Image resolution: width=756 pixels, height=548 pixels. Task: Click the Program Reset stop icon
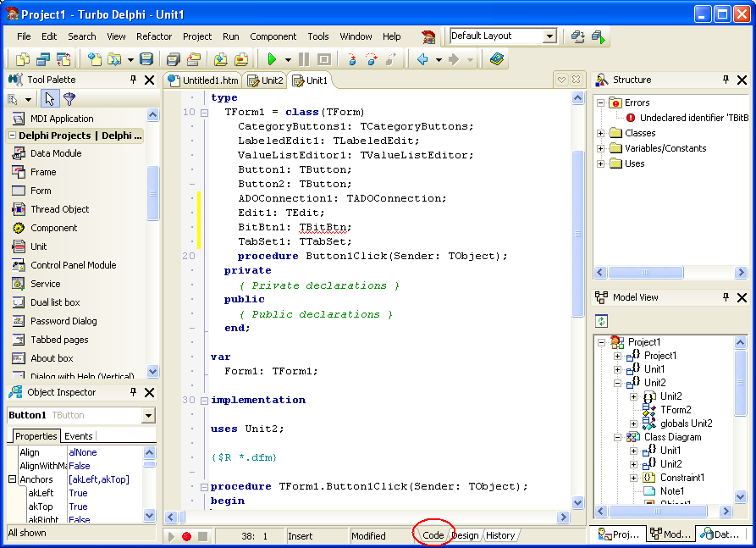click(x=324, y=59)
